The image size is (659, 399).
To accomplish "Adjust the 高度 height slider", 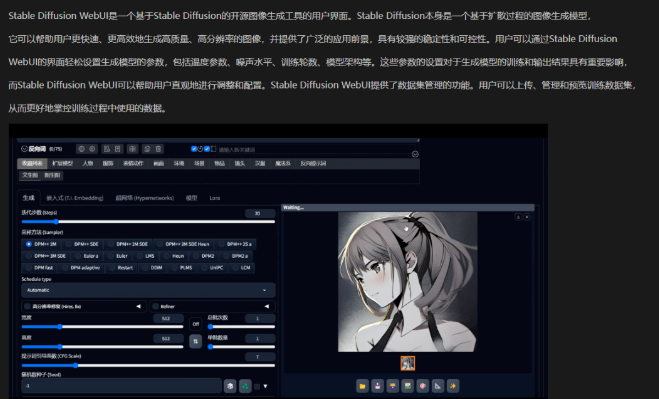I will pyautogui.click(x=102, y=346).
